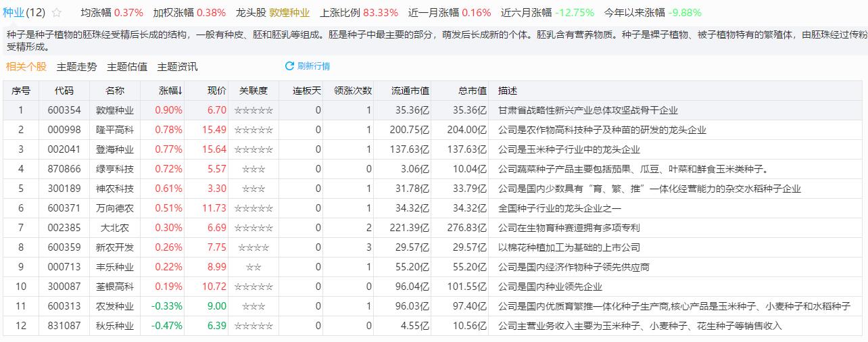
Task: Switch to the 主题估值 tab
Action: click(x=127, y=66)
